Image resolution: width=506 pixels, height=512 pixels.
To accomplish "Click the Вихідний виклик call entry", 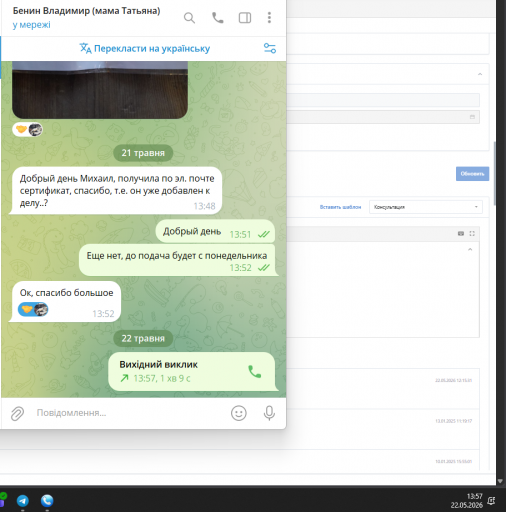I will 193,372.
